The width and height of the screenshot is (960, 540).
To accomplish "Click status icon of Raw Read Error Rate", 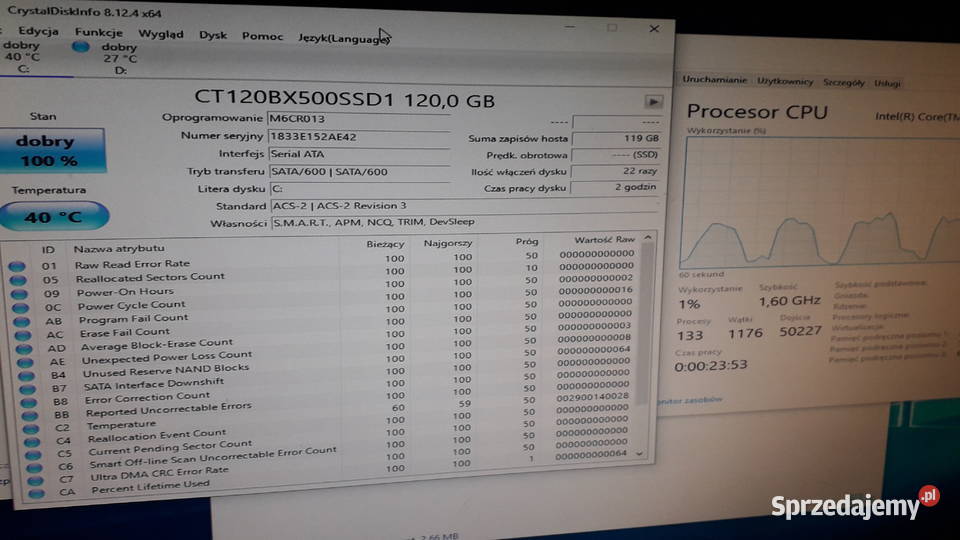I will click(17, 266).
